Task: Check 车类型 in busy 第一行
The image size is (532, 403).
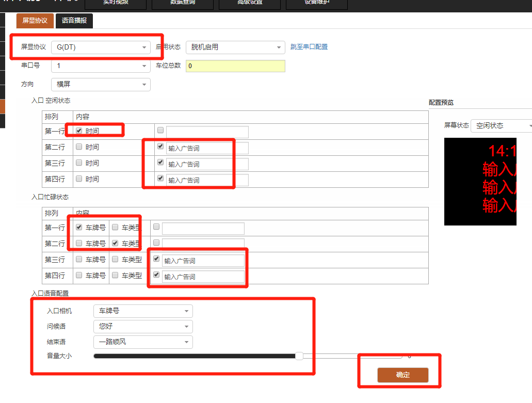Action: pyautogui.click(x=115, y=227)
